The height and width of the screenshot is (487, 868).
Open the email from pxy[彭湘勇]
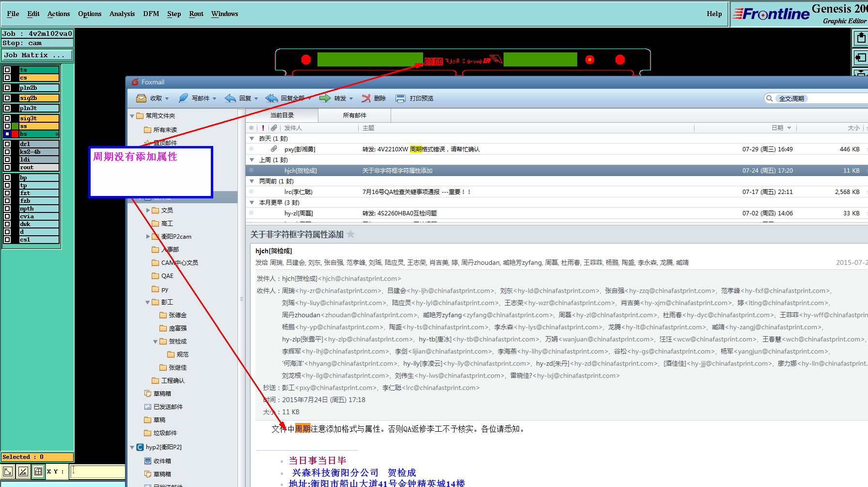(556, 149)
